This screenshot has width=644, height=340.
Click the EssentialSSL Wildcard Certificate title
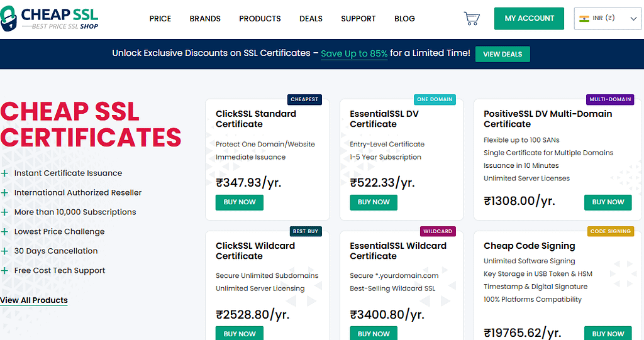(x=398, y=251)
